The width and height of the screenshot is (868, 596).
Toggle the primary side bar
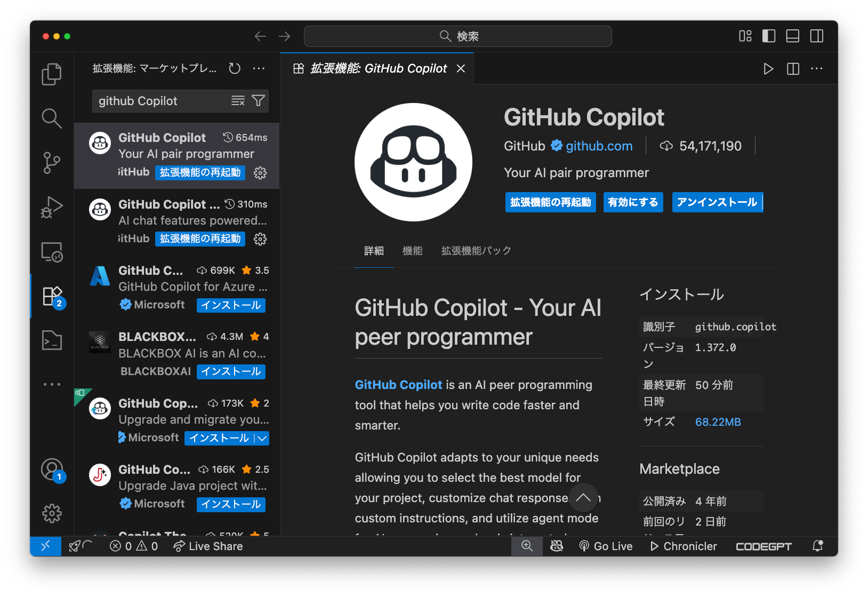[x=769, y=36]
